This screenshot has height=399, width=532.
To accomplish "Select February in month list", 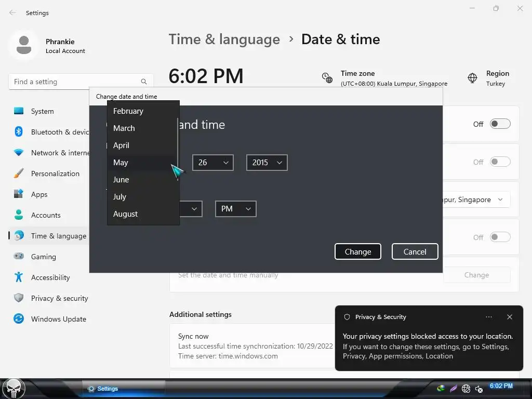I will click(x=142, y=111).
